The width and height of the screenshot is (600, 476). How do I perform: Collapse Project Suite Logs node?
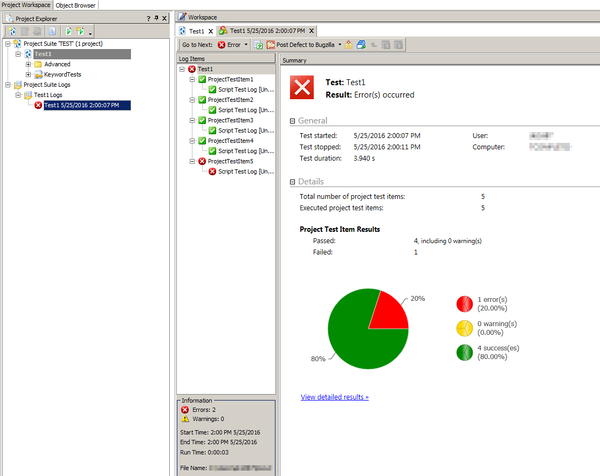(x=8, y=85)
